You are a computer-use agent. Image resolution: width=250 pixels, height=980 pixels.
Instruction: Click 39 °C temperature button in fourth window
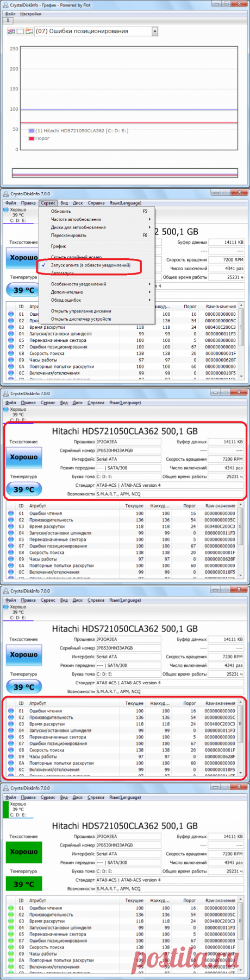coord(24,687)
